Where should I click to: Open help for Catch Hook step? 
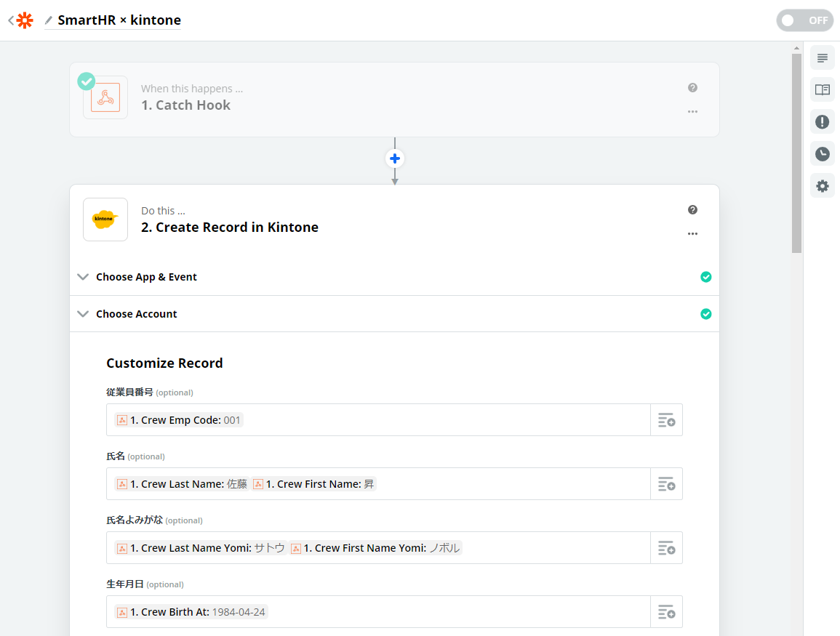point(692,88)
